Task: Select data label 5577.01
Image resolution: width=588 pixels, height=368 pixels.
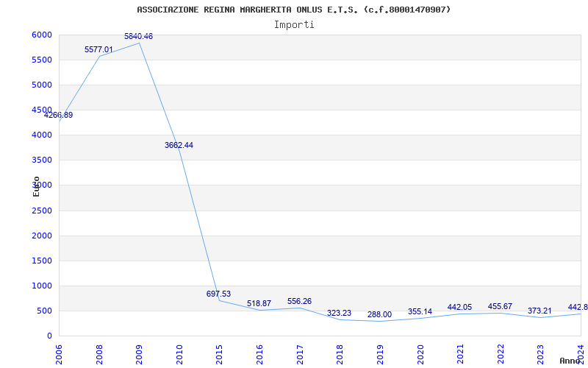Action: coord(98,49)
